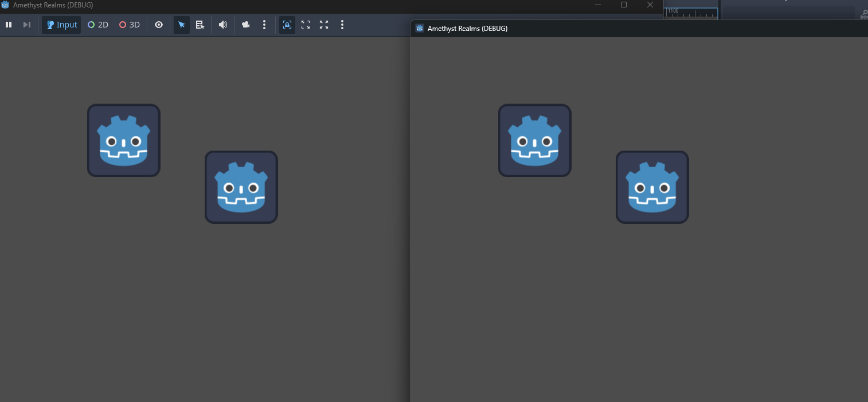Open camera override options menu

pyautogui.click(x=264, y=25)
